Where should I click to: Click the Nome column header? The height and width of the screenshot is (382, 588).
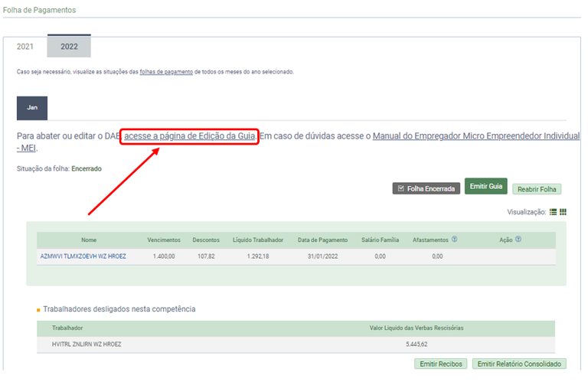[x=90, y=240]
